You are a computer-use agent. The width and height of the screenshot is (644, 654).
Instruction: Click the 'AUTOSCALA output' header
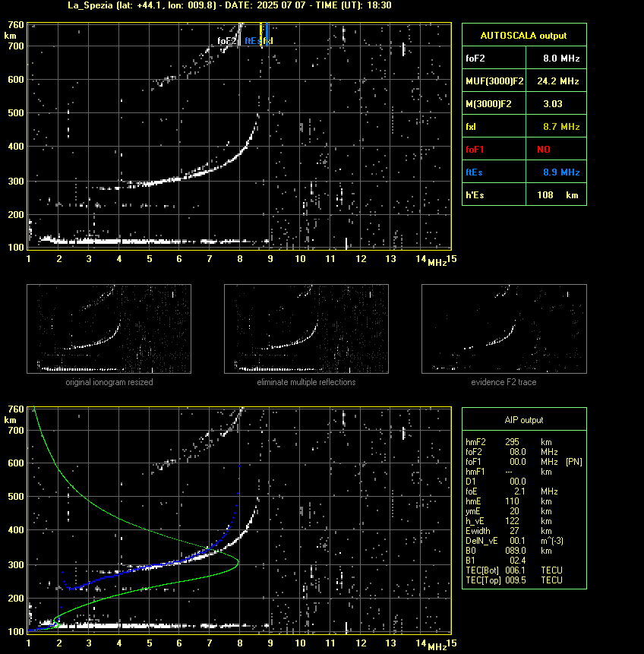coord(523,36)
